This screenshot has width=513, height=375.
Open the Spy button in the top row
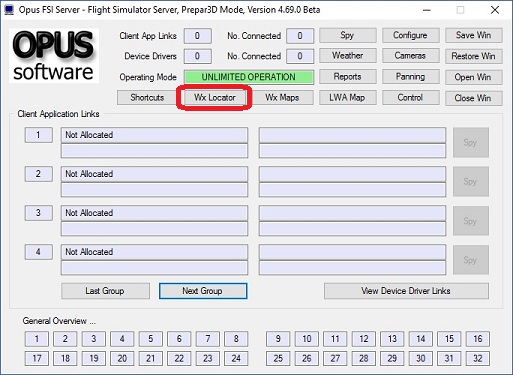(347, 35)
